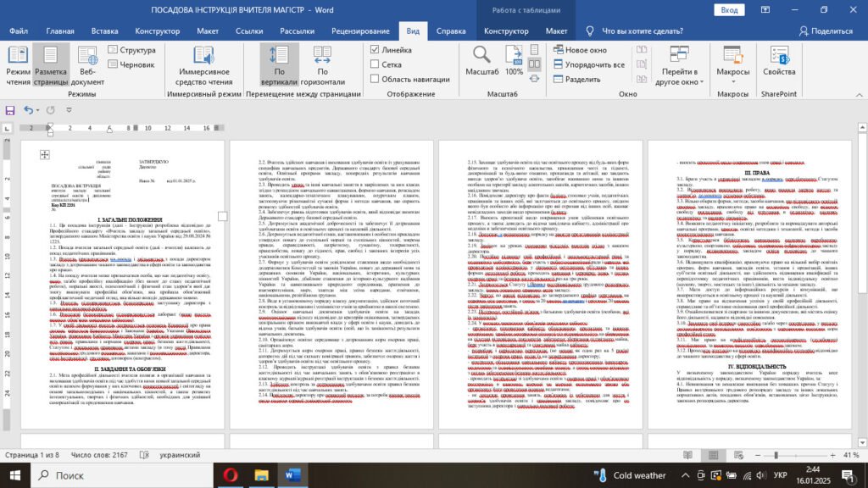868x488 pixels.
Task: Click the Поделиться share button
Action: (x=826, y=31)
